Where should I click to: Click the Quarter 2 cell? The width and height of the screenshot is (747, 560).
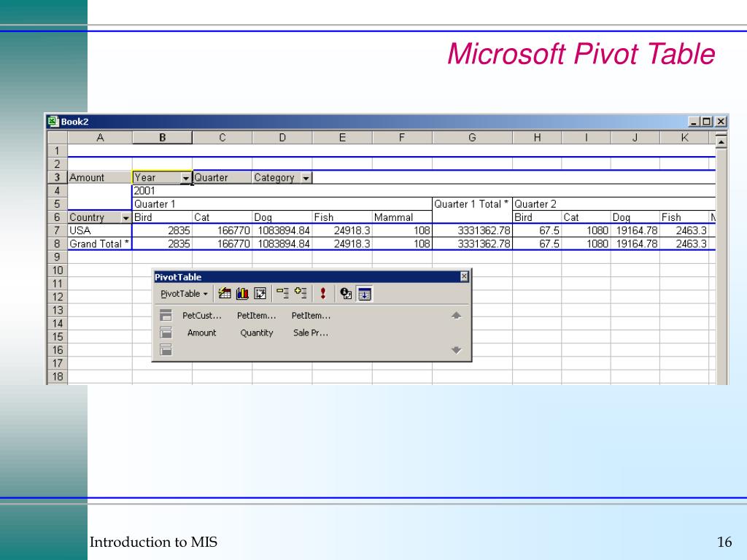pos(614,204)
